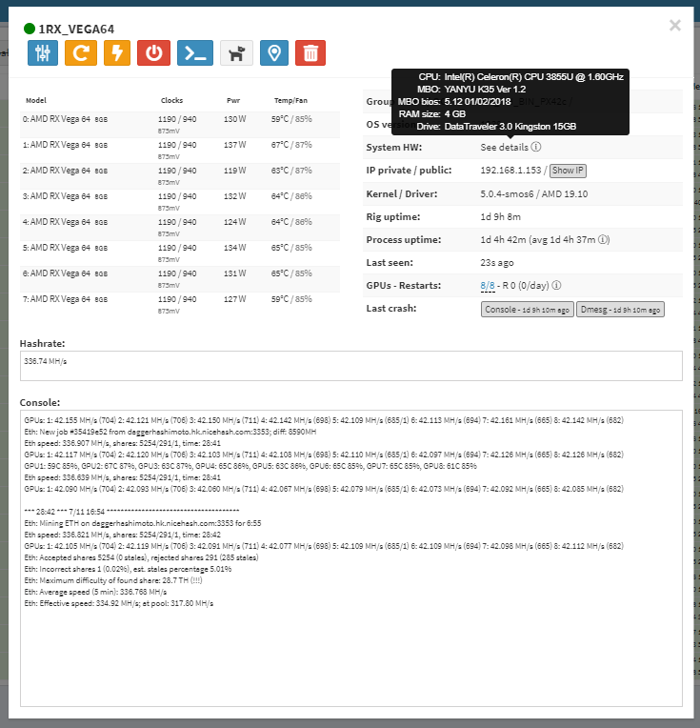Click the rig uptime value 1d 9h 8m

coord(500,217)
